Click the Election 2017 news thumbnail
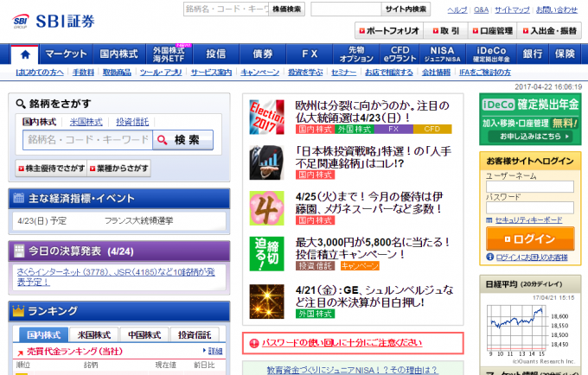 tap(266, 117)
